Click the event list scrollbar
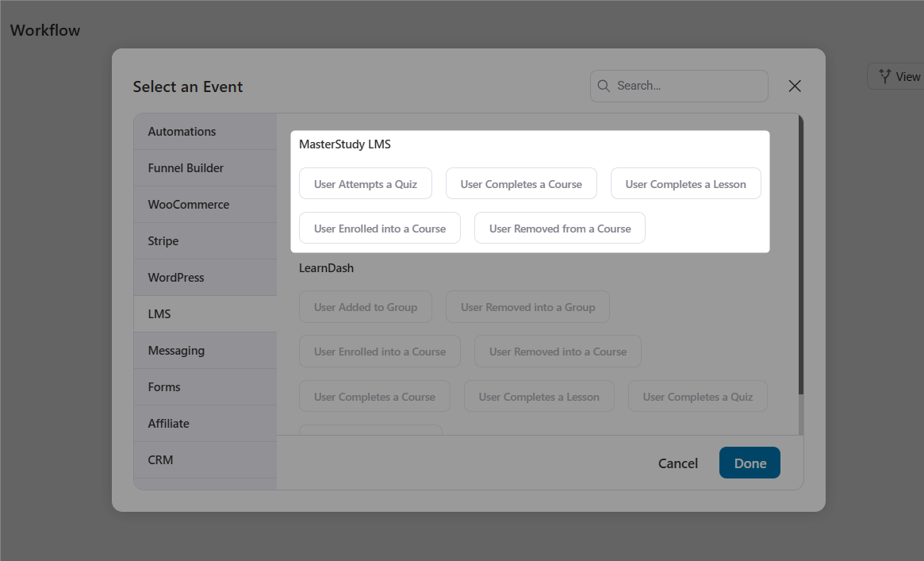 point(801,255)
